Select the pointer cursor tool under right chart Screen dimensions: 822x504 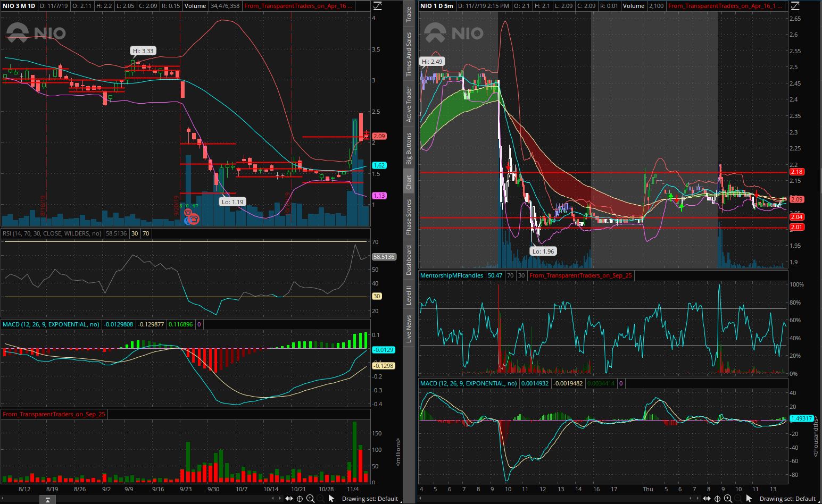pyautogui.click(x=749, y=499)
